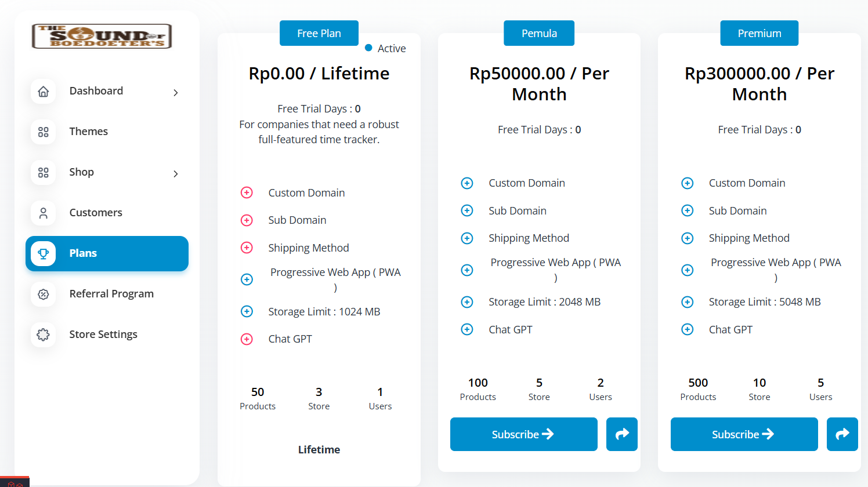Subscribe to the Pemula plan
Viewport: 868px width, 487px height.
pos(524,434)
